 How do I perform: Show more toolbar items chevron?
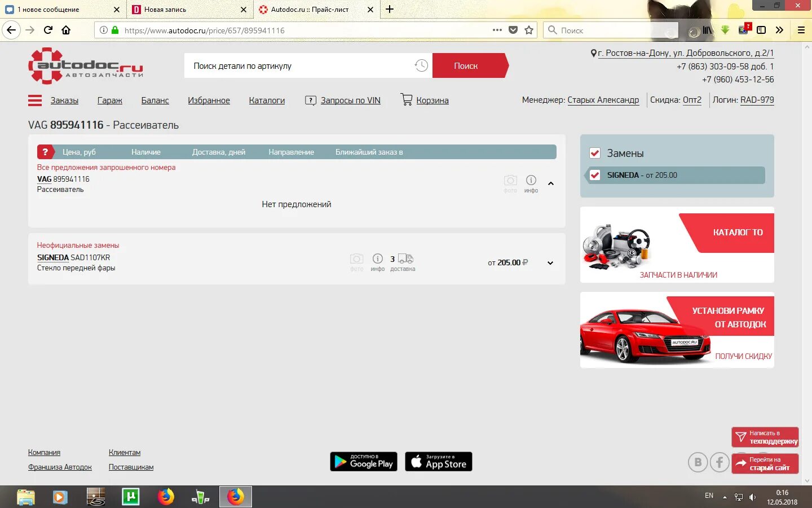[779, 30]
